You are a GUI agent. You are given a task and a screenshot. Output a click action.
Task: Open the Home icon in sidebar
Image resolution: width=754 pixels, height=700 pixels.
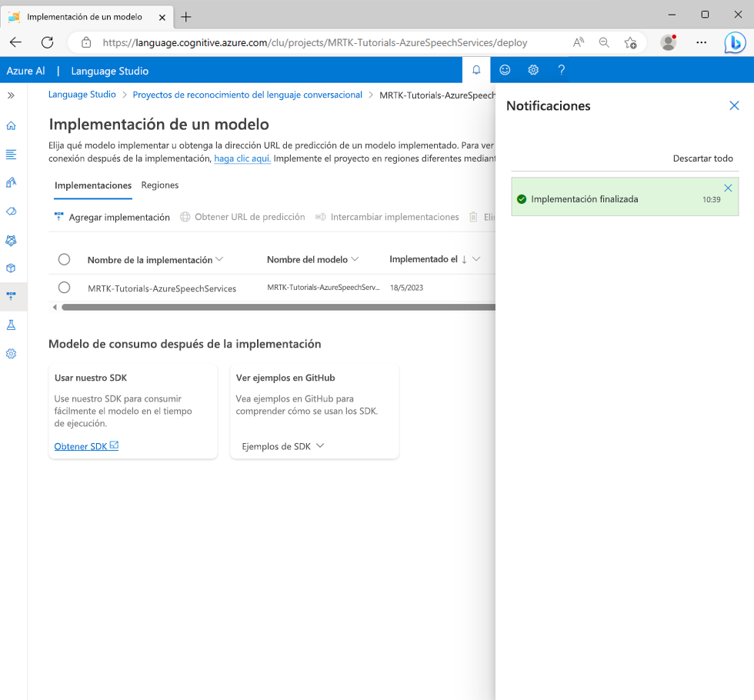click(x=11, y=126)
